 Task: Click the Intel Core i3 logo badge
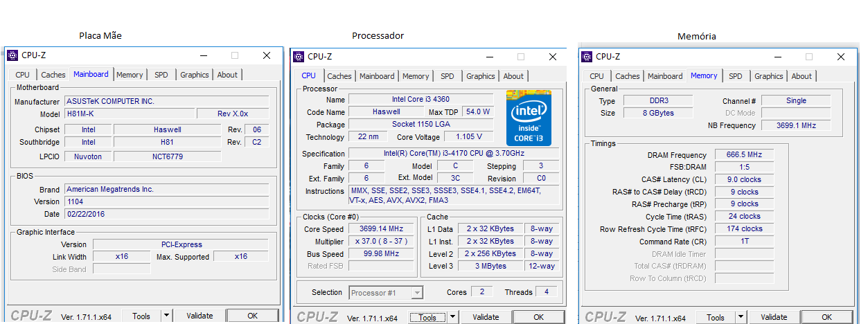pos(529,118)
